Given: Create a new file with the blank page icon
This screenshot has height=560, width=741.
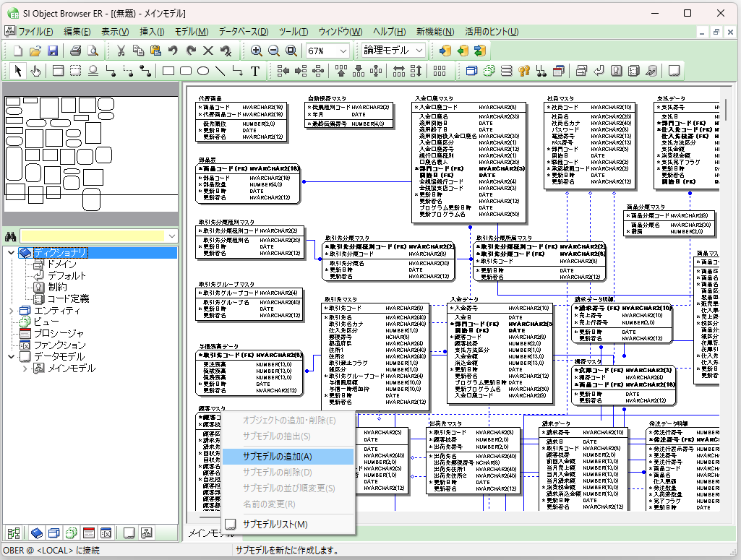Looking at the screenshot, I should [x=18, y=51].
